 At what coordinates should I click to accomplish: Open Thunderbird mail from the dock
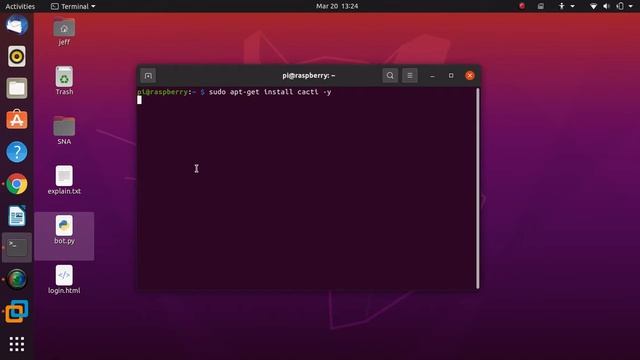[17, 25]
